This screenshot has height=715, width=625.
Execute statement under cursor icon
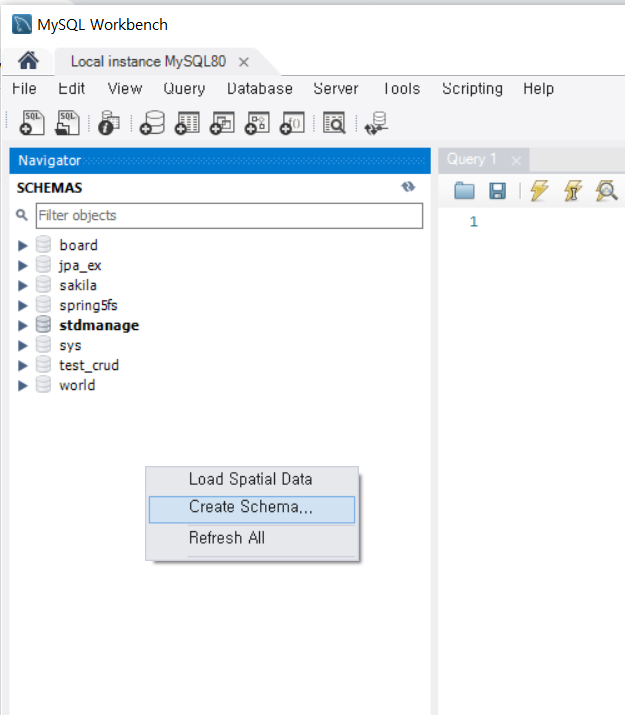[573, 190]
